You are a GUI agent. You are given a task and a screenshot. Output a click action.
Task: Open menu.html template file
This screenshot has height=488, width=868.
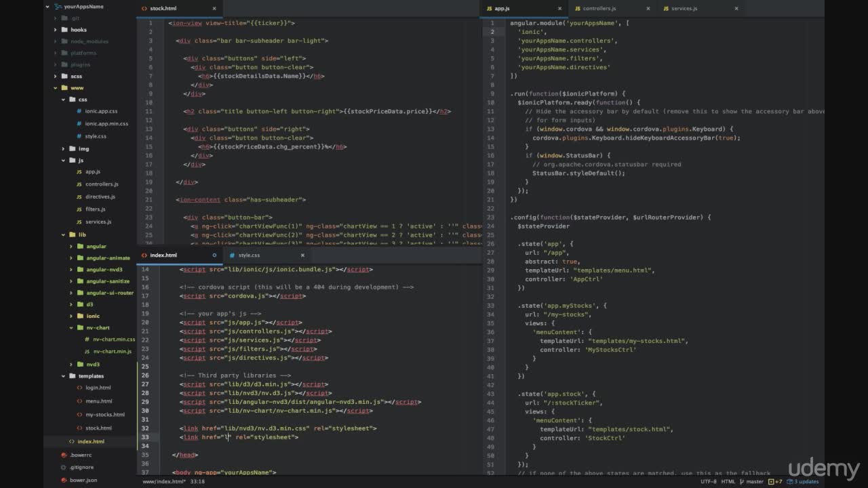pos(99,401)
